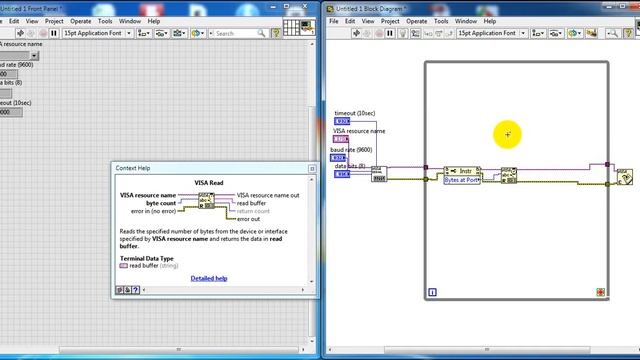This screenshot has width=640, height=360.
Task: Run the VI in Front Panel window
Action: click(x=20, y=33)
